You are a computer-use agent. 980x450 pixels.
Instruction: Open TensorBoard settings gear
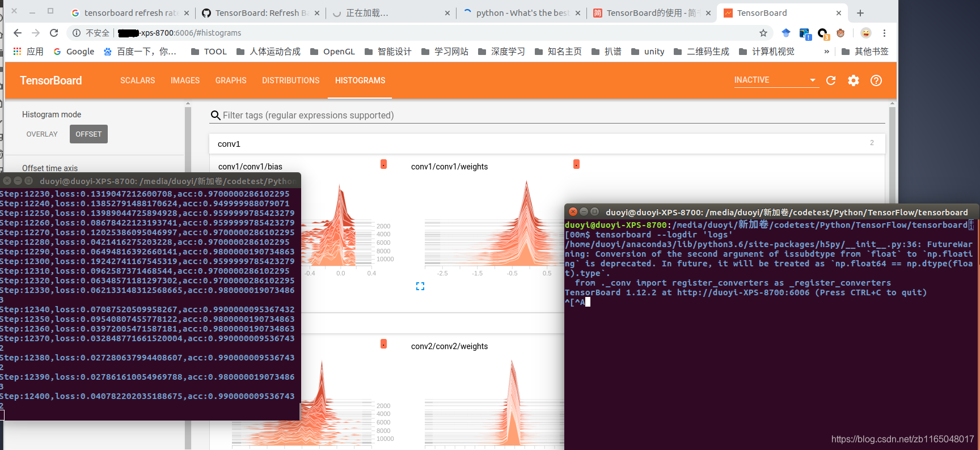coord(854,80)
